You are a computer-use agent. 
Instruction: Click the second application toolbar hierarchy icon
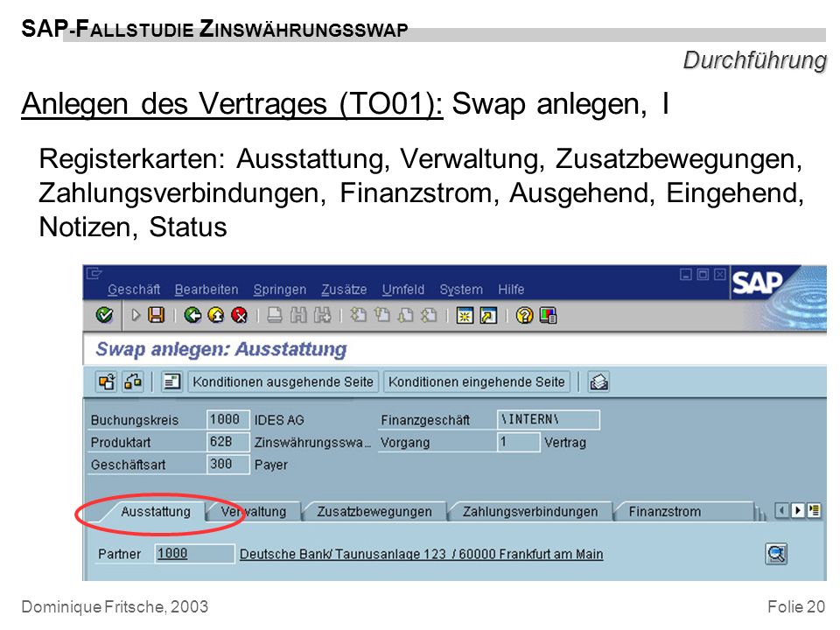[x=133, y=382]
